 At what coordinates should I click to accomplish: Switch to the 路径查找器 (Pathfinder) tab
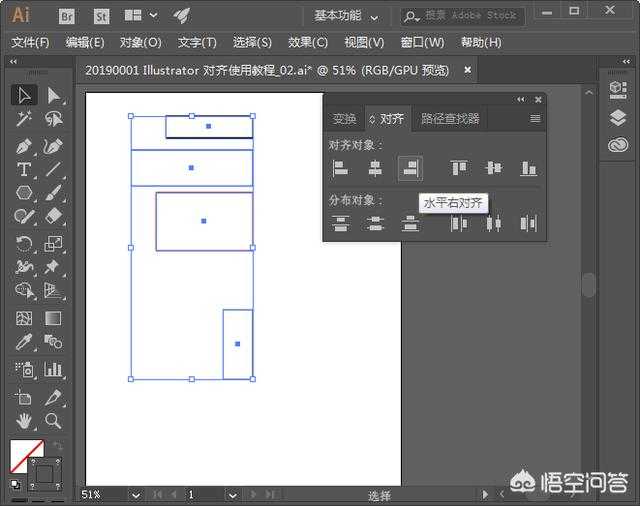450,119
